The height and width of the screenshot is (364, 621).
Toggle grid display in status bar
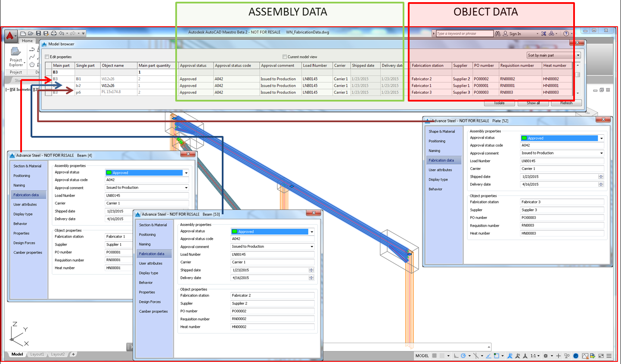pos(435,356)
